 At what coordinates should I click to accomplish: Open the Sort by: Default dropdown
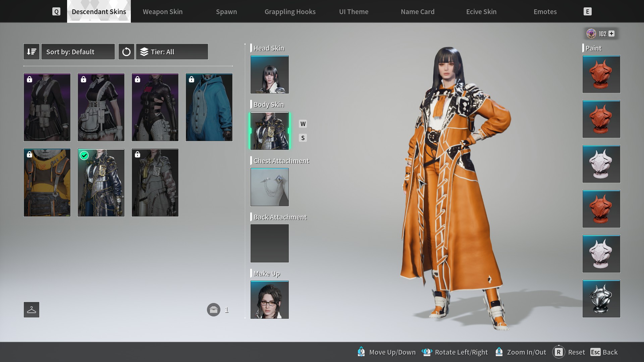pyautogui.click(x=78, y=52)
